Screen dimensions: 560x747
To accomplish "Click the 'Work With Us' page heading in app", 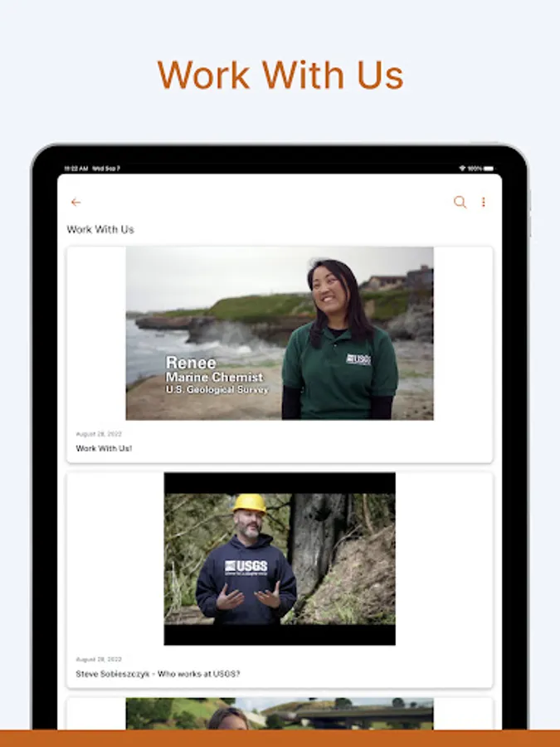I will (x=100, y=230).
